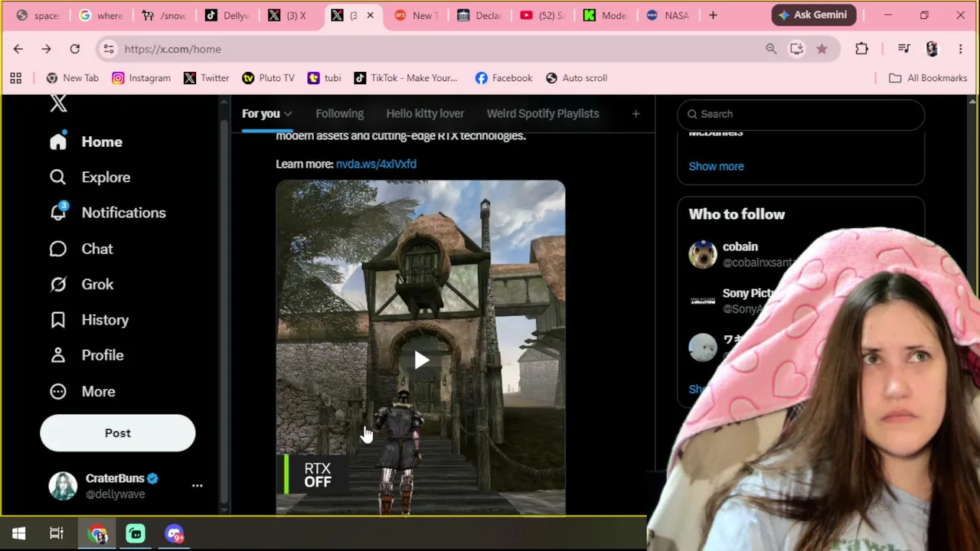Open a new browser tab
This screenshot has height=551, width=980.
(x=713, y=15)
